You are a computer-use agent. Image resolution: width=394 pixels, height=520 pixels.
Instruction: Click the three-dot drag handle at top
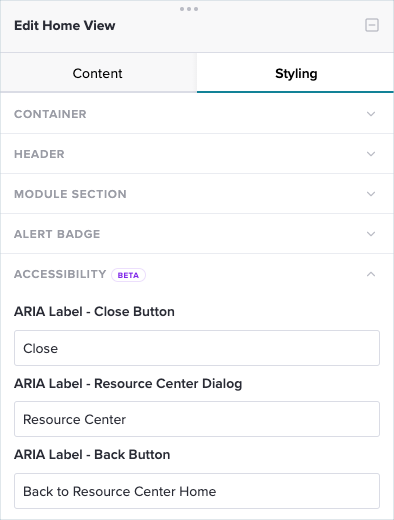tap(189, 9)
